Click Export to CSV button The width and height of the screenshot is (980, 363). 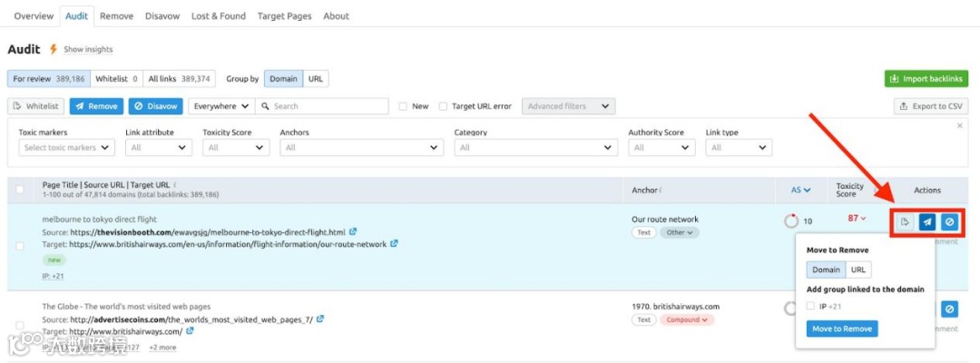[x=931, y=106]
